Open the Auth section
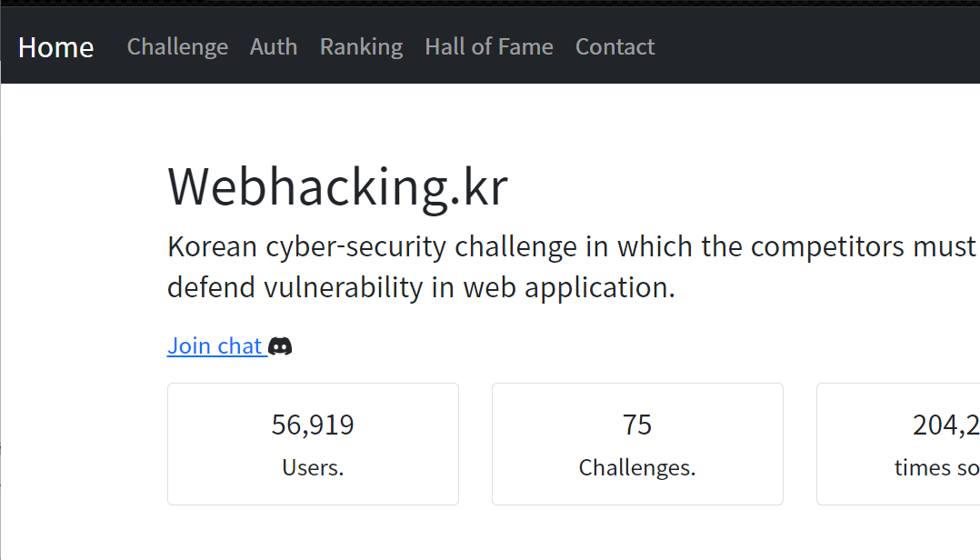This screenshot has height=560, width=980. pos(273,46)
